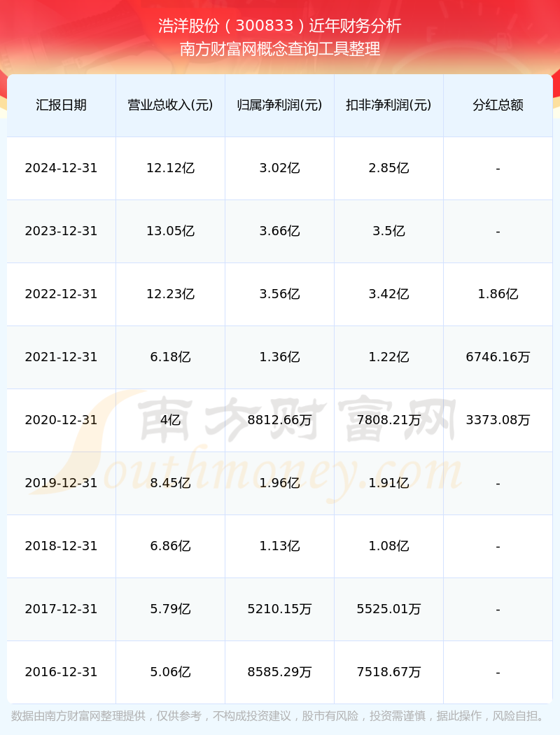The width and height of the screenshot is (560, 735).
Task: Click the dividend dash in 2024-12-31 row
Action: pos(498,169)
